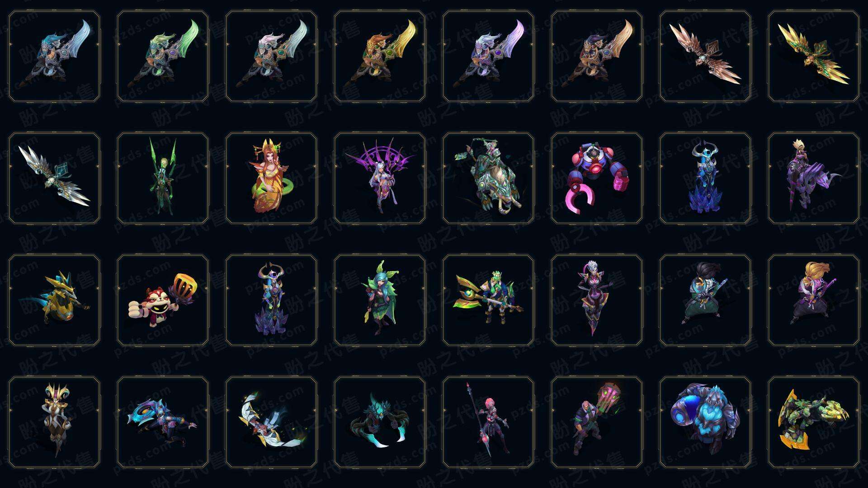Select the swordsman with blonde ponytail in purple
Viewport: 868px width, 488px height.
(814, 300)
